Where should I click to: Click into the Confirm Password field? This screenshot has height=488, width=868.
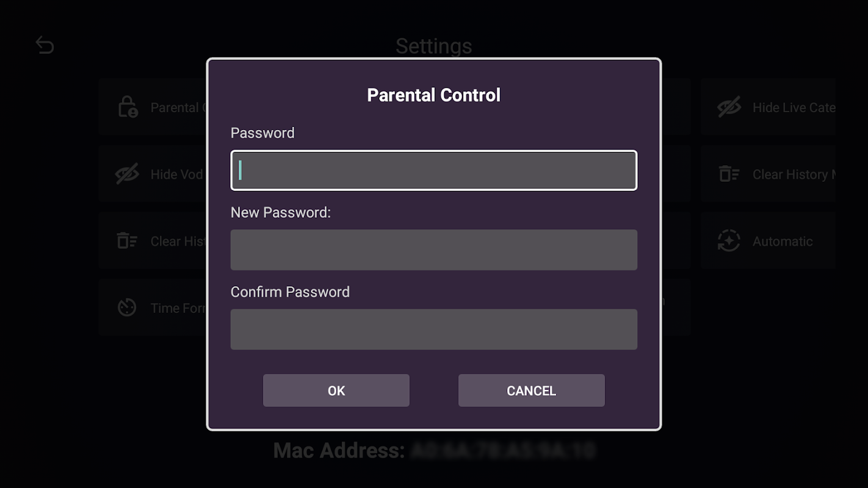click(x=434, y=329)
